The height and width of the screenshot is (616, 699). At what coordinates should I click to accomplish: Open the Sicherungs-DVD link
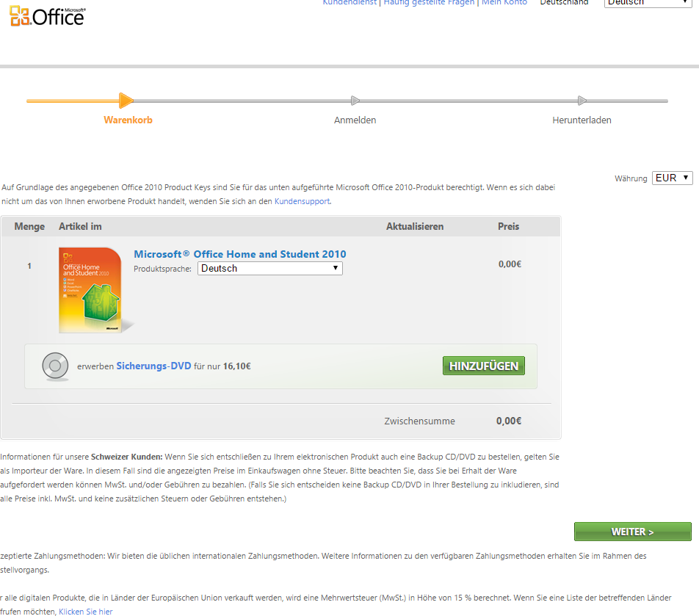click(x=153, y=366)
